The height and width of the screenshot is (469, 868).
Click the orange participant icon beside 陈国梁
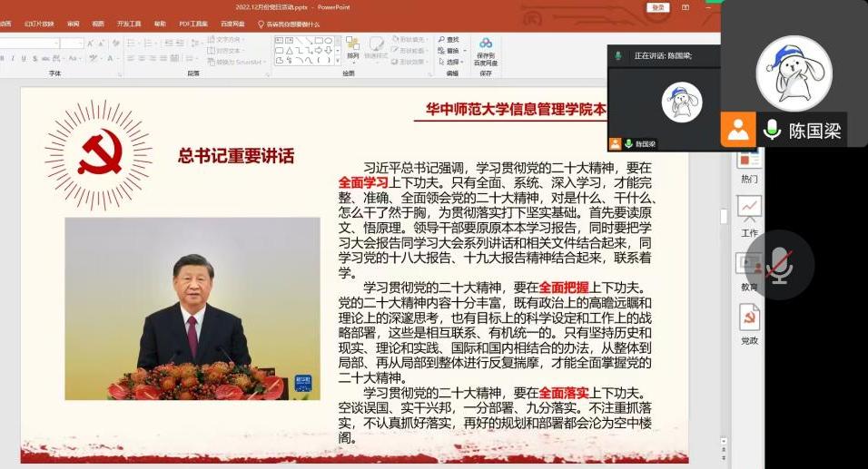click(x=738, y=130)
